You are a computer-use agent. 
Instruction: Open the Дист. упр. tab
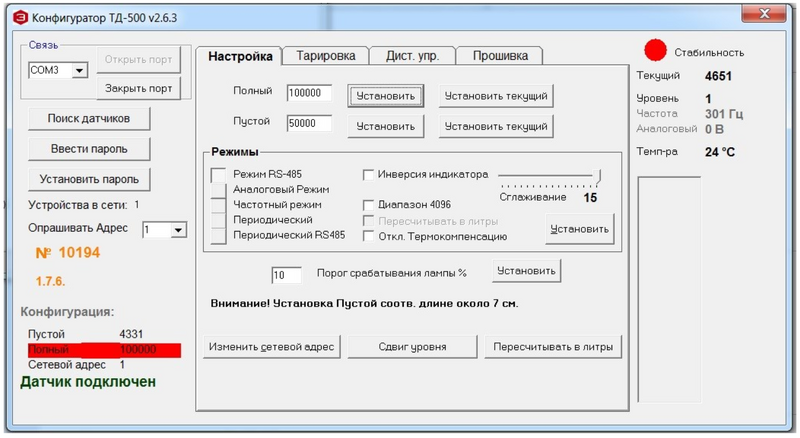coord(412,56)
